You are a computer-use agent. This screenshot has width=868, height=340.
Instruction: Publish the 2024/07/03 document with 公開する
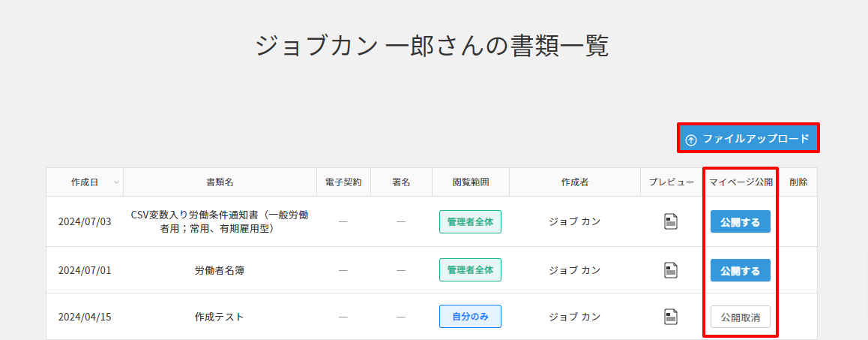tap(740, 222)
